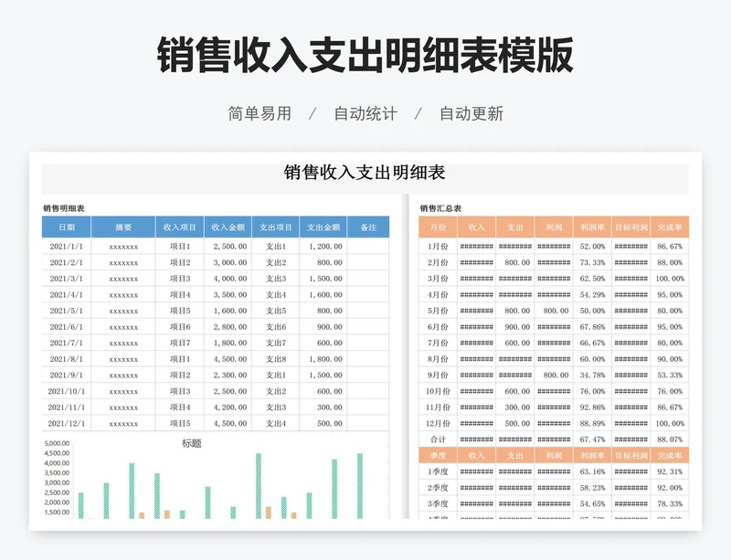The image size is (731, 560).
Task: Select the 月份 header in summary table
Action: pyautogui.click(x=438, y=227)
